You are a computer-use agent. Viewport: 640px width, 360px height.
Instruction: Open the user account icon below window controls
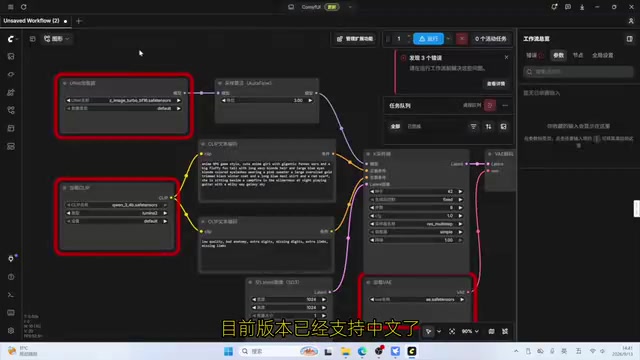(631, 21)
